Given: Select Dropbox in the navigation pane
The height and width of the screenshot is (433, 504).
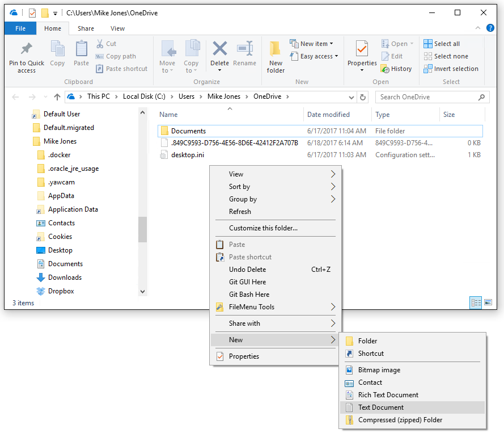Looking at the screenshot, I should tap(61, 291).
